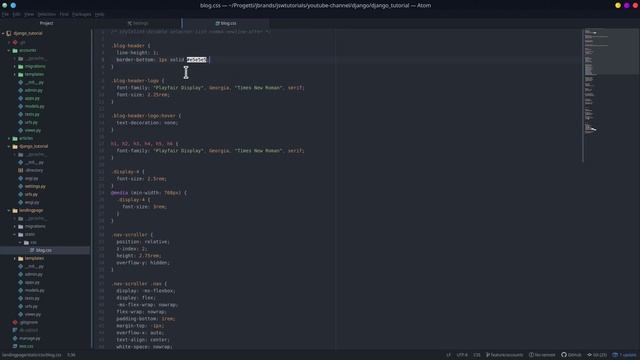Open the Help menu

click(100, 14)
